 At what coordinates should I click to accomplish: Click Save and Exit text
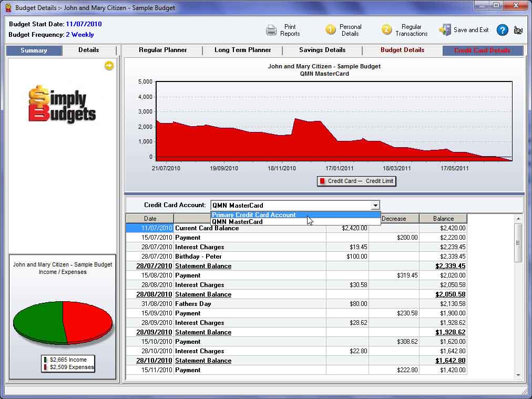471,30
